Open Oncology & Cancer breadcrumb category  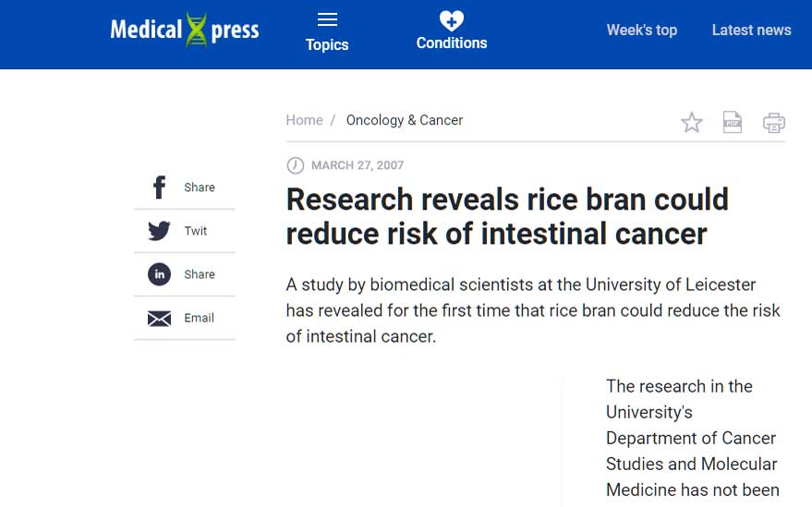click(404, 120)
